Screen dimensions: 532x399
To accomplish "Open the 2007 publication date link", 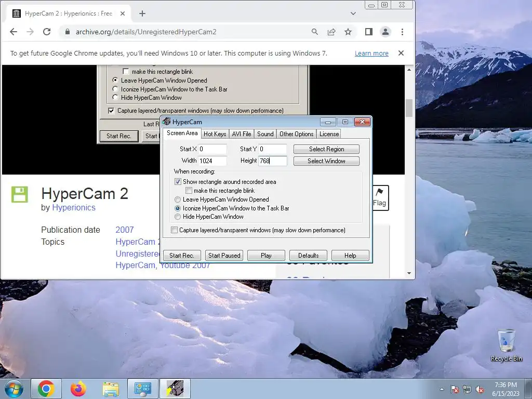I will click(x=125, y=230).
